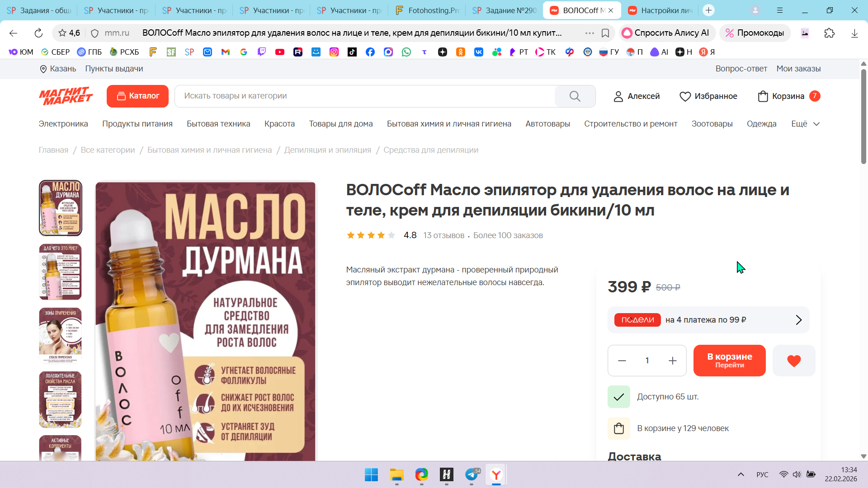Viewport: 868px width, 488px height.
Task: Open the Корзина cart icon
Action: click(x=763, y=96)
